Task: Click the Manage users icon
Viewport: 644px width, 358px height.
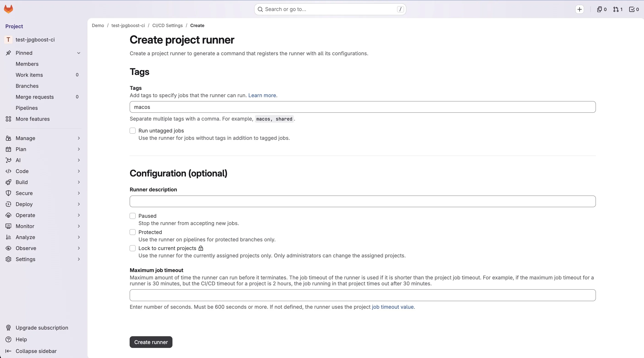Action: (x=8, y=138)
